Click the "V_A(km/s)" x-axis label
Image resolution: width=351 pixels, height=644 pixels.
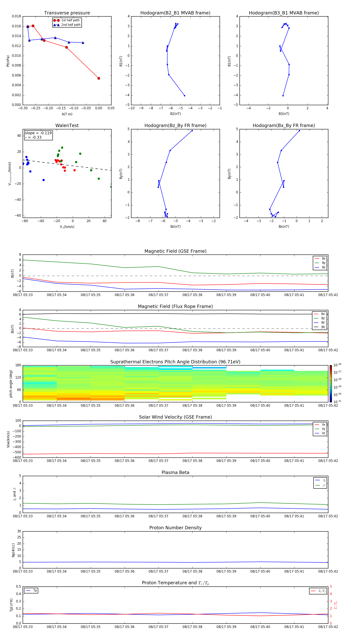[x=67, y=227]
